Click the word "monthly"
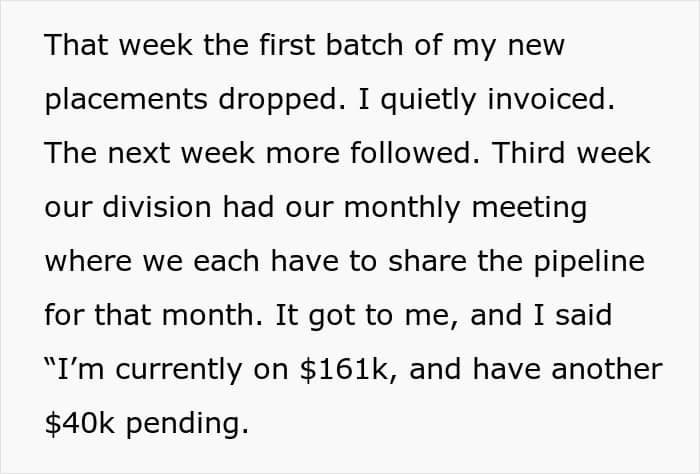This screenshot has height=474, width=700. pyautogui.click(x=402, y=209)
